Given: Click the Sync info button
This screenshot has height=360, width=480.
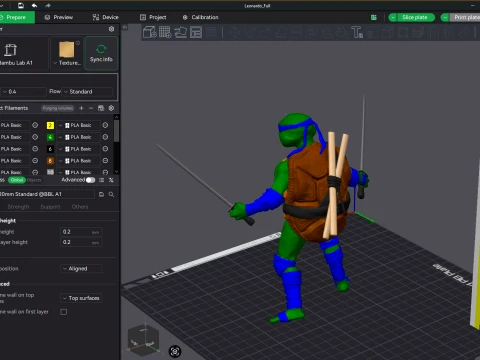Looking at the screenshot, I should 101,53.
